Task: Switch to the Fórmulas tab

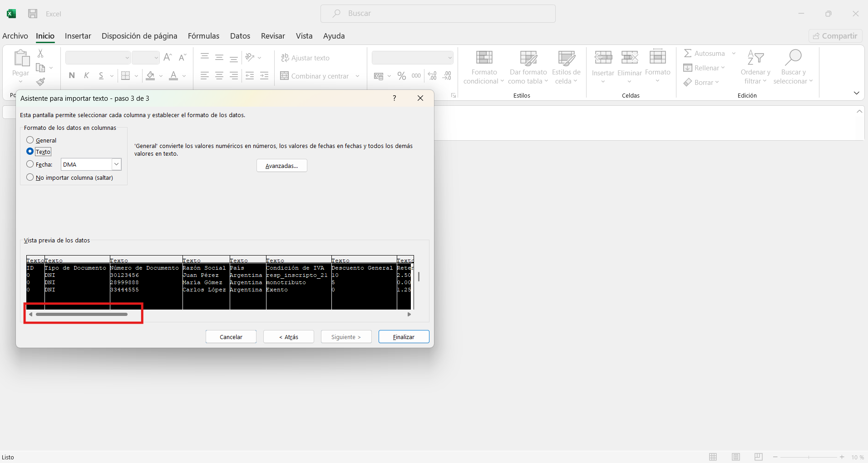Action: point(203,36)
